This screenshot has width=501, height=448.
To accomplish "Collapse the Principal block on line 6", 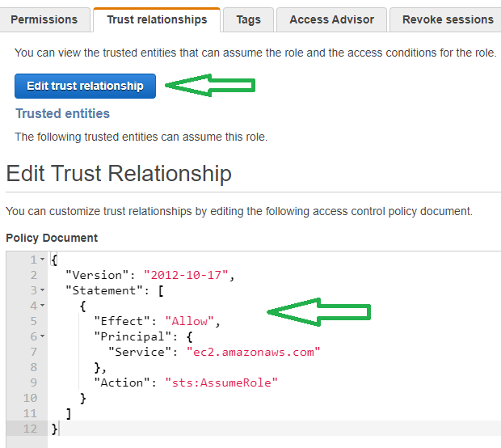I will [42, 336].
